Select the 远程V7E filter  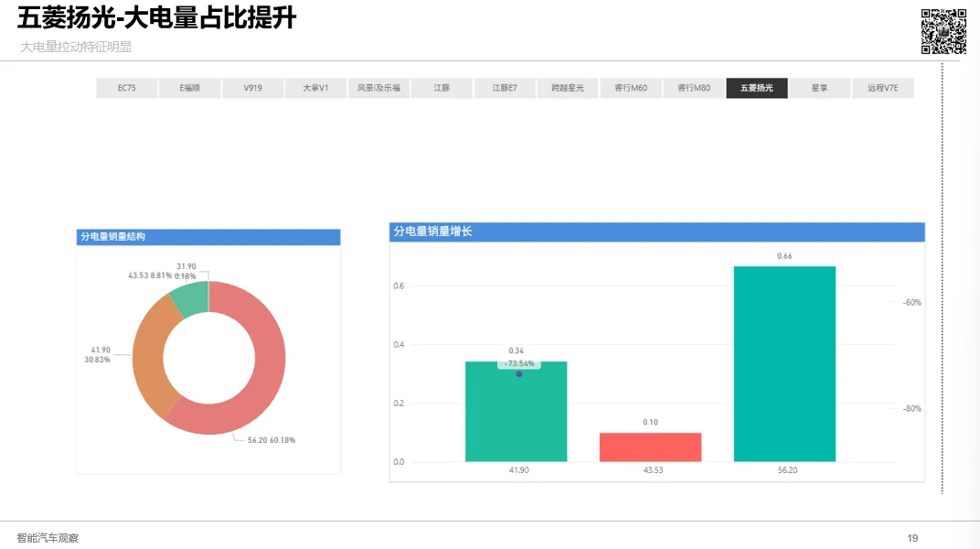click(883, 88)
